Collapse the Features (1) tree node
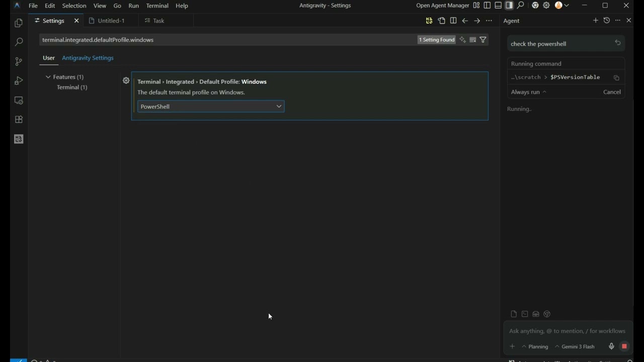 [x=48, y=77]
